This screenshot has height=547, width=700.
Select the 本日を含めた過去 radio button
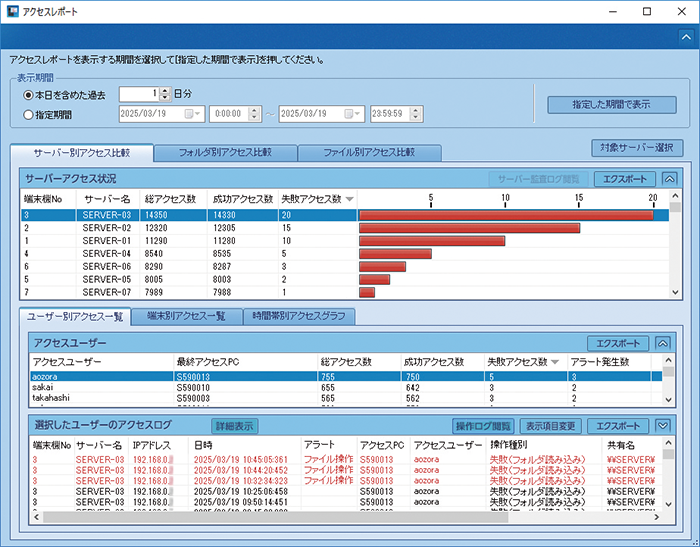pos(28,95)
